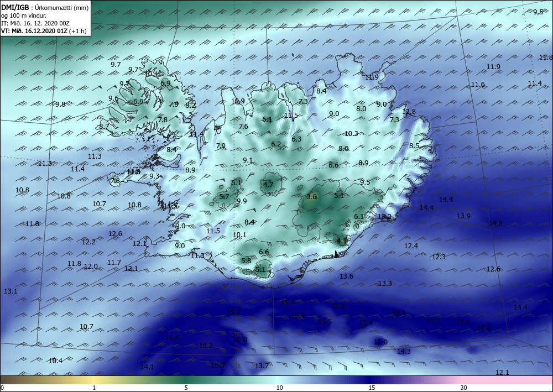Viewport: 553px width, 392px height.
Task: Click the 13.6 value off the south coast
Action: [x=346, y=276]
